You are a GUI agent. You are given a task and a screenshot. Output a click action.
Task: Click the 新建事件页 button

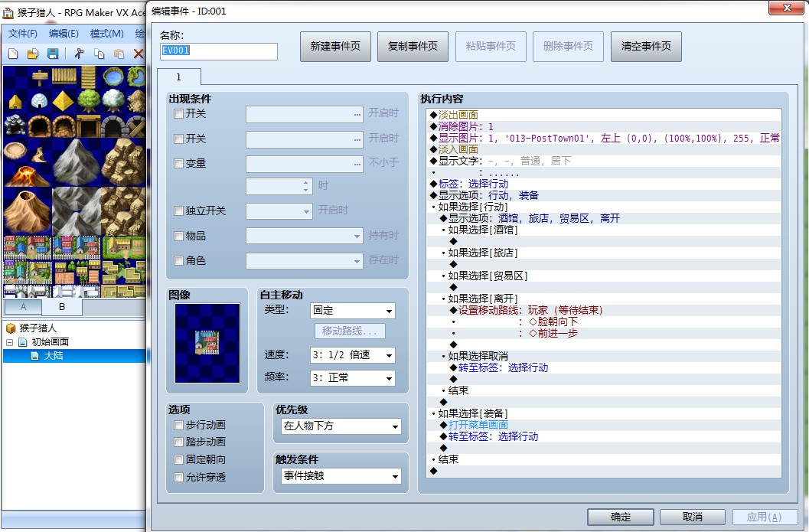coord(335,47)
